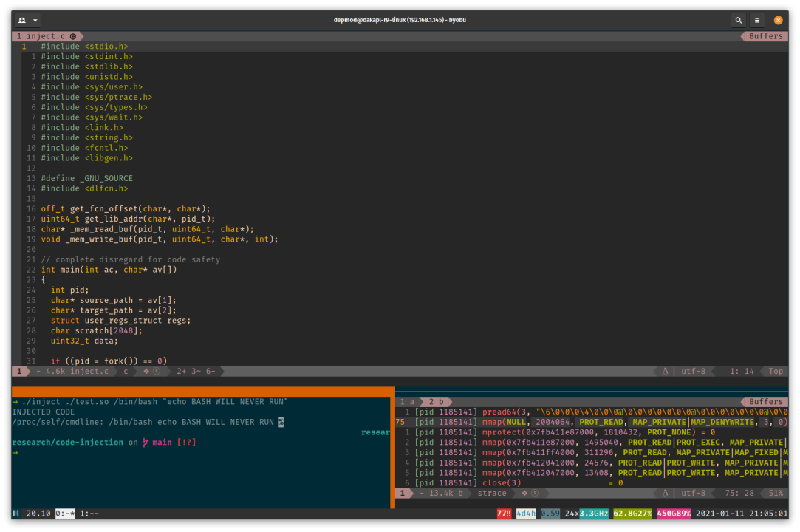
Task: Close the inject.c buffer using its x badge
Action: click(x=74, y=35)
